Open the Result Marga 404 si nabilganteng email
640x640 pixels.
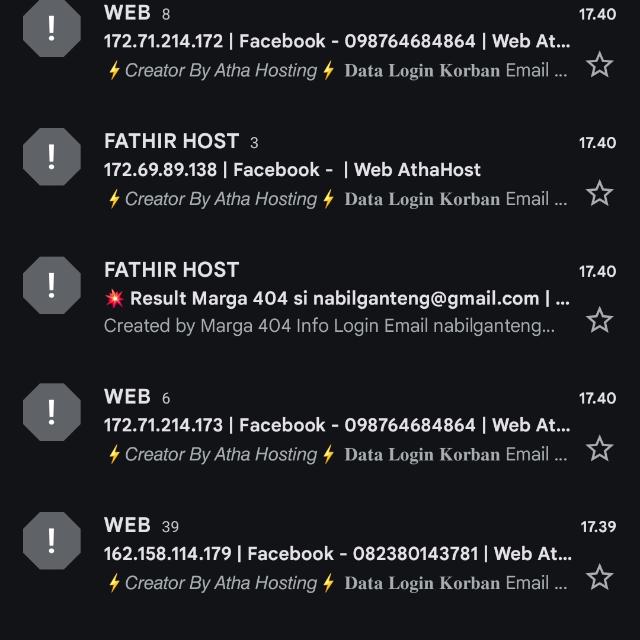pos(337,298)
